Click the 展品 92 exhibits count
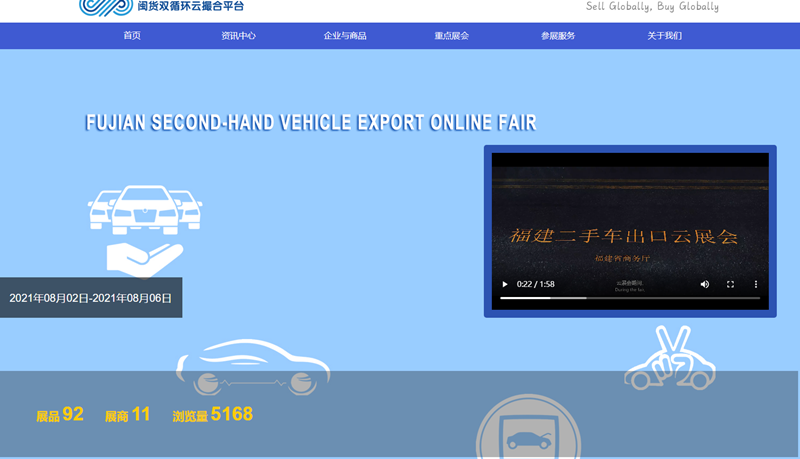The height and width of the screenshot is (459, 800). [60, 414]
